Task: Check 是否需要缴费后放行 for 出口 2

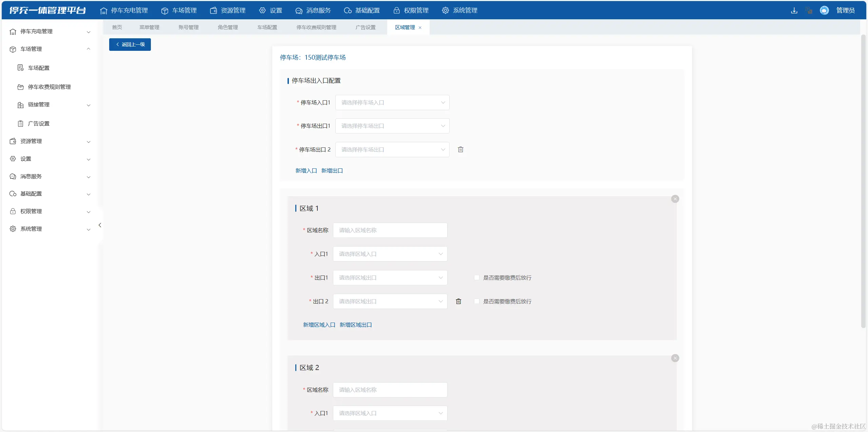Action: pyautogui.click(x=477, y=301)
